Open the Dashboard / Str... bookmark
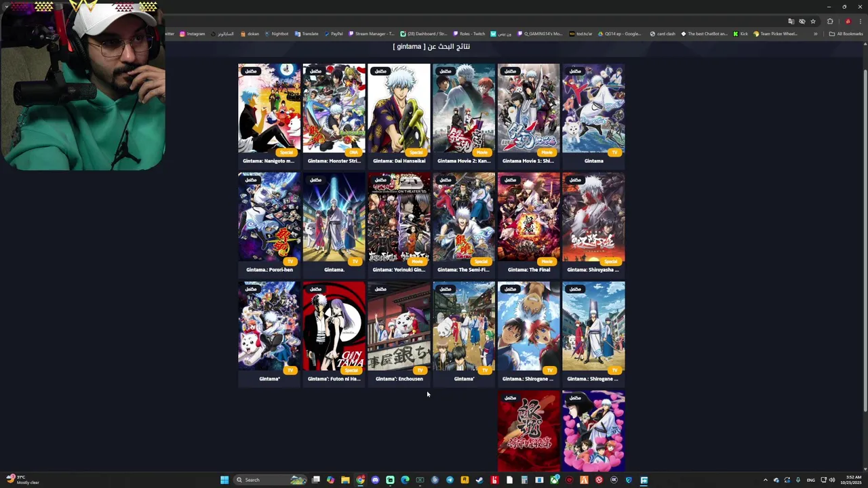This screenshot has height=488, width=868. pyautogui.click(x=424, y=34)
